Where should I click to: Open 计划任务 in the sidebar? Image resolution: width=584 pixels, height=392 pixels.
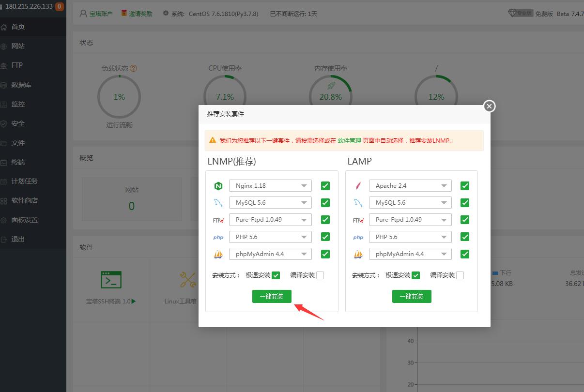[x=33, y=181]
